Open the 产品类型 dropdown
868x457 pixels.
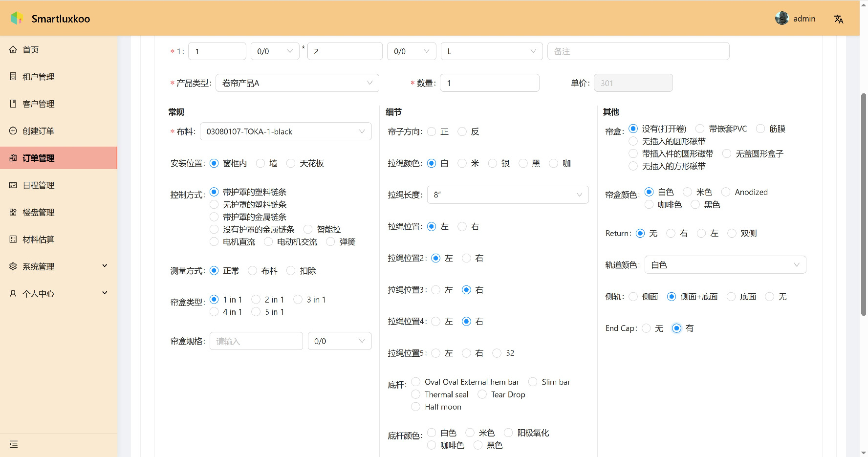point(297,83)
